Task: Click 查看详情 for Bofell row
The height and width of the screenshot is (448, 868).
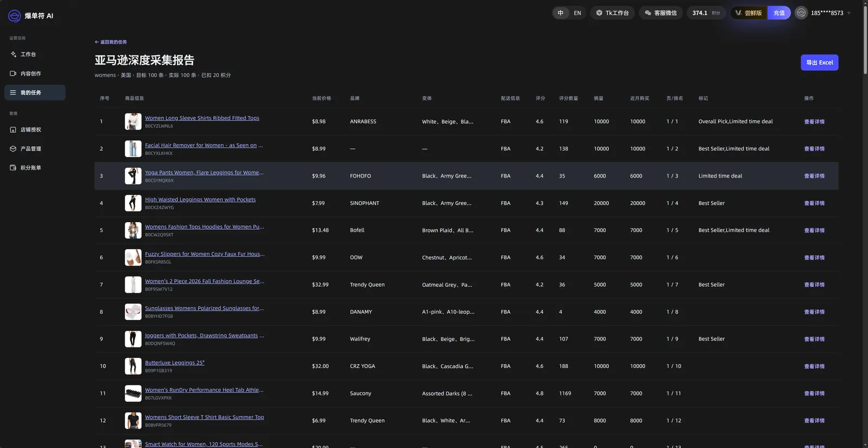Action: [x=814, y=230]
